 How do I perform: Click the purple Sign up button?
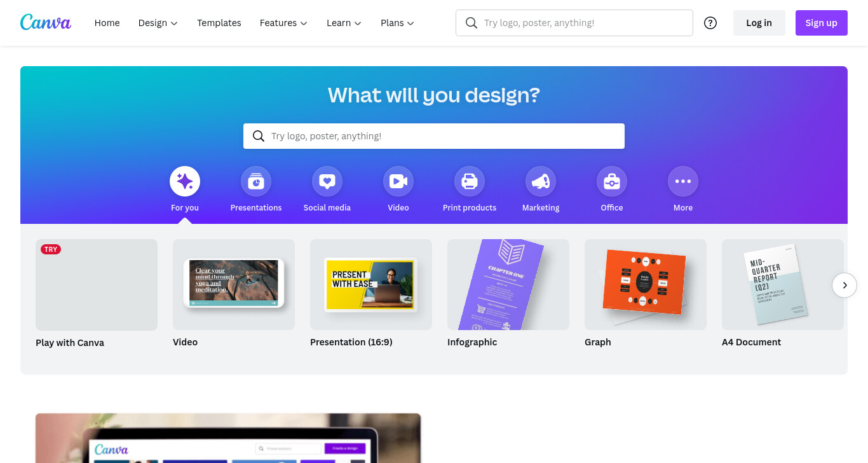pos(822,23)
